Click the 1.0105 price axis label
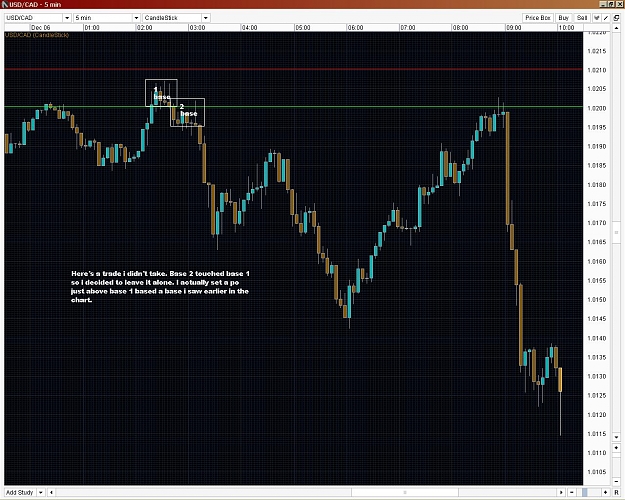 click(597, 472)
